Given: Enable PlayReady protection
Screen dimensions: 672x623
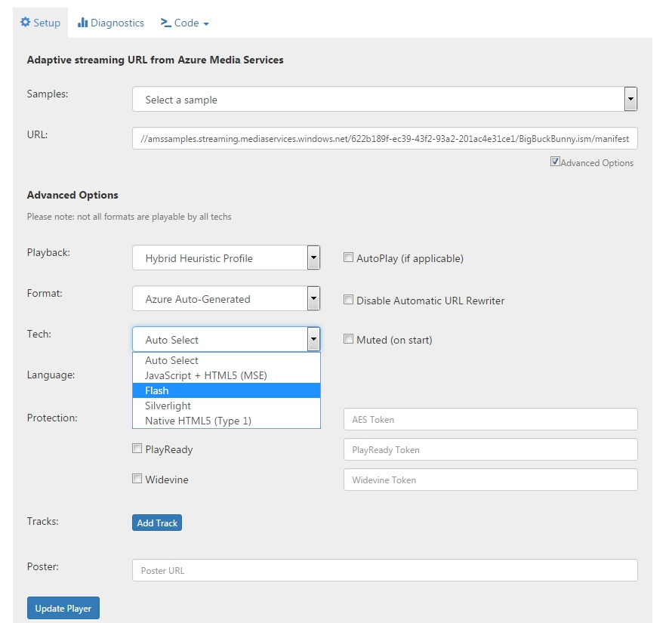Looking at the screenshot, I should tap(137, 449).
